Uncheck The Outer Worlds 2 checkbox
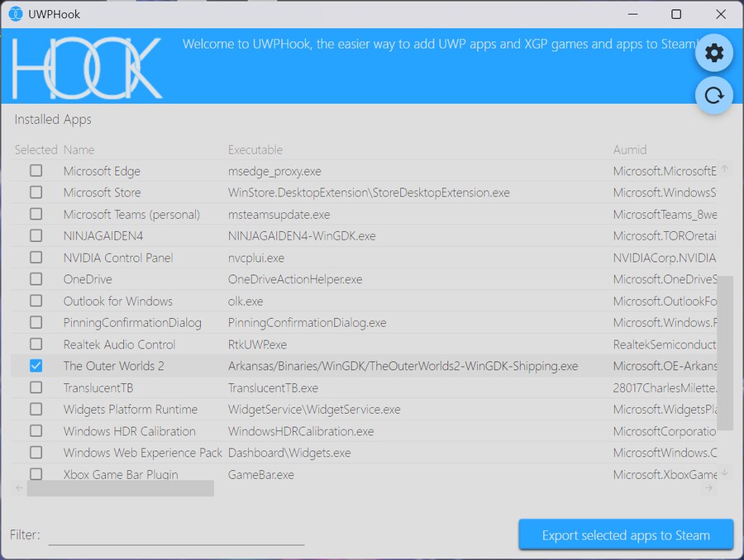Image resolution: width=744 pixels, height=560 pixels. [x=36, y=366]
